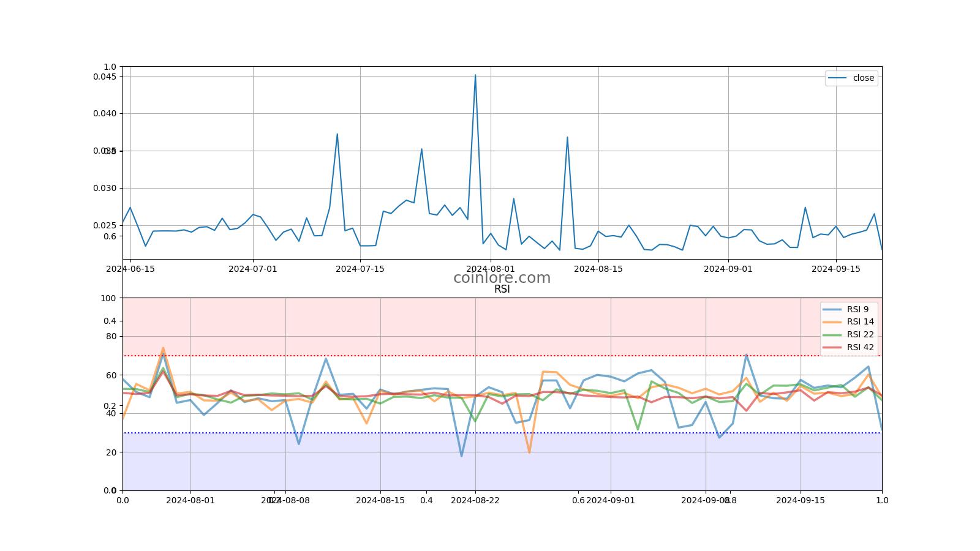Click 2024-08-15 label under the RSI chart
980x551 pixels.
(x=380, y=500)
